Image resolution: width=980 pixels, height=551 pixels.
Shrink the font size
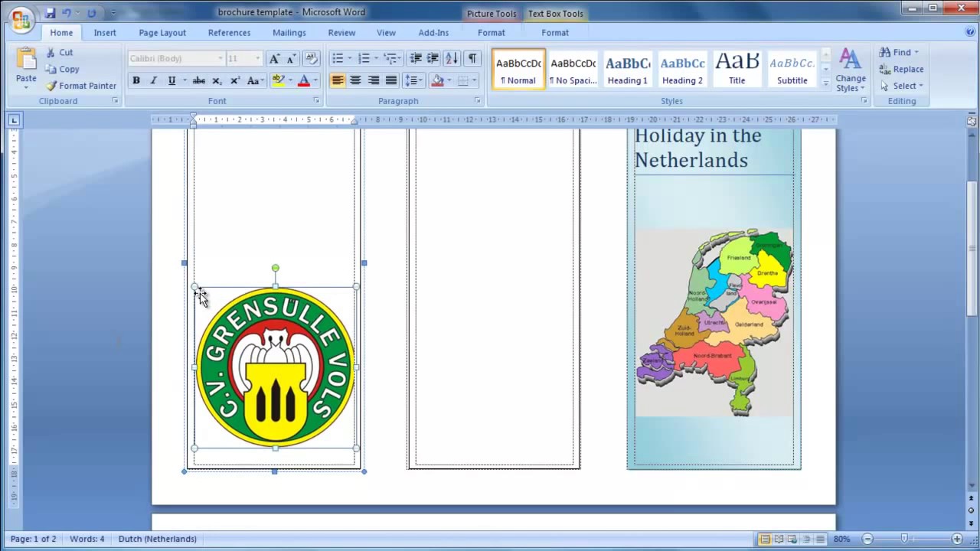coord(291,59)
